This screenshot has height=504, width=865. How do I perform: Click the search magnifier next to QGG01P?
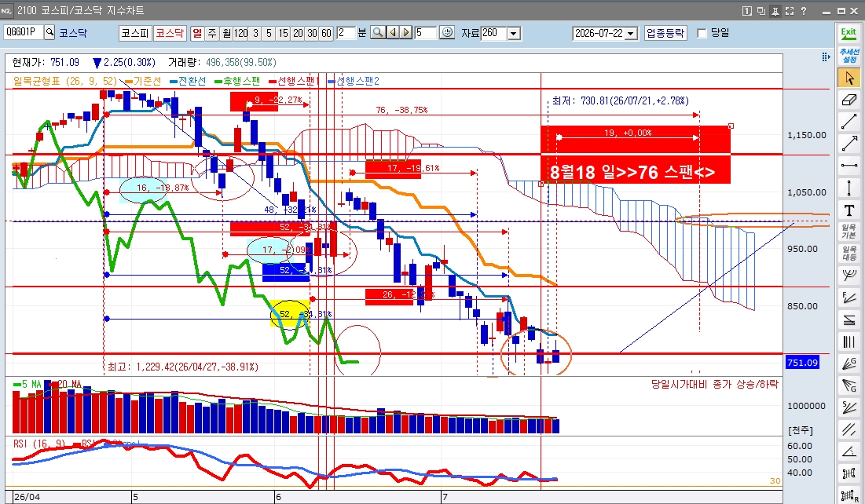(x=49, y=32)
